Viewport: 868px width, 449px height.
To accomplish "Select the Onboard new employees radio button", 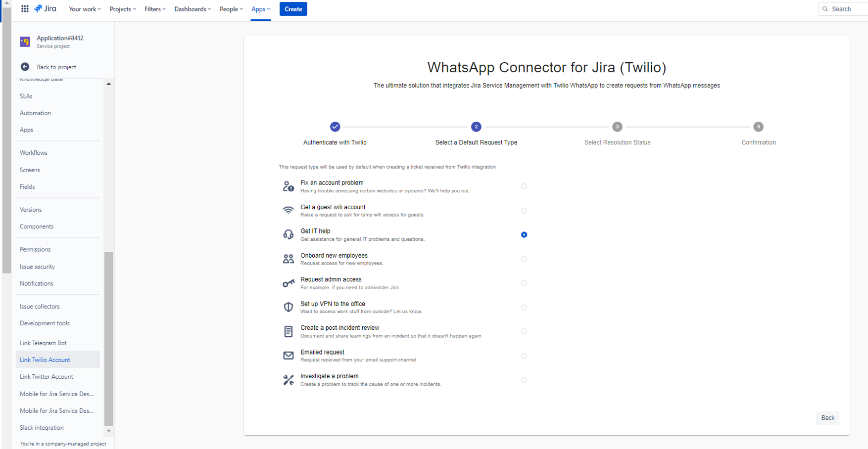I will point(524,259).
